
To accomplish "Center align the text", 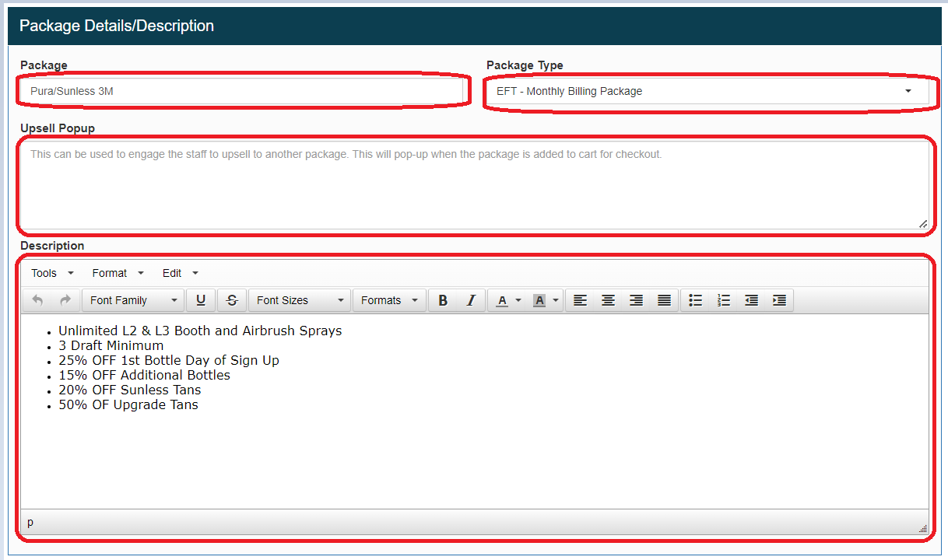I will click(608, 300).
